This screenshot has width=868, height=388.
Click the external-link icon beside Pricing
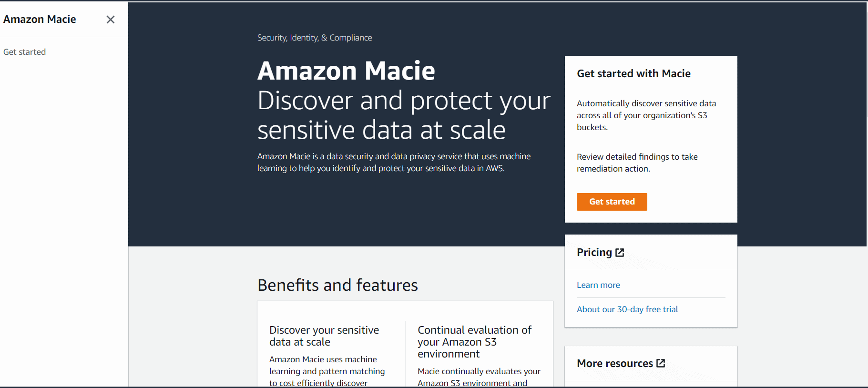620,252
